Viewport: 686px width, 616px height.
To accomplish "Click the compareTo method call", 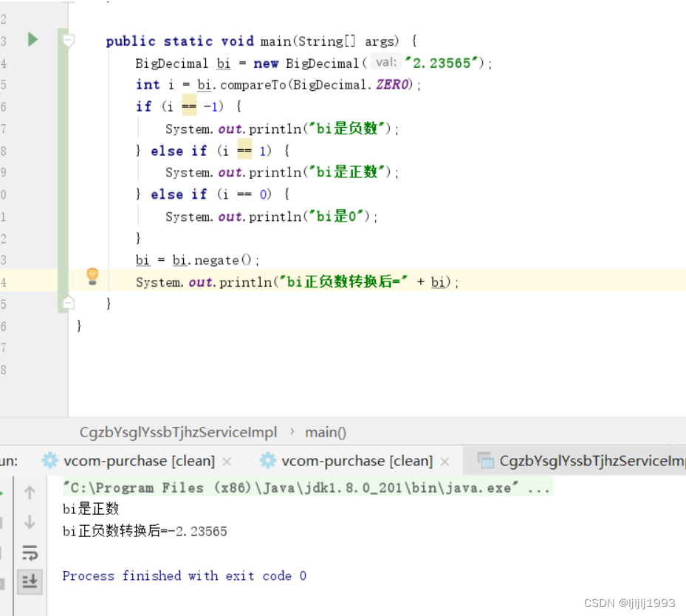I will point(253,84).
